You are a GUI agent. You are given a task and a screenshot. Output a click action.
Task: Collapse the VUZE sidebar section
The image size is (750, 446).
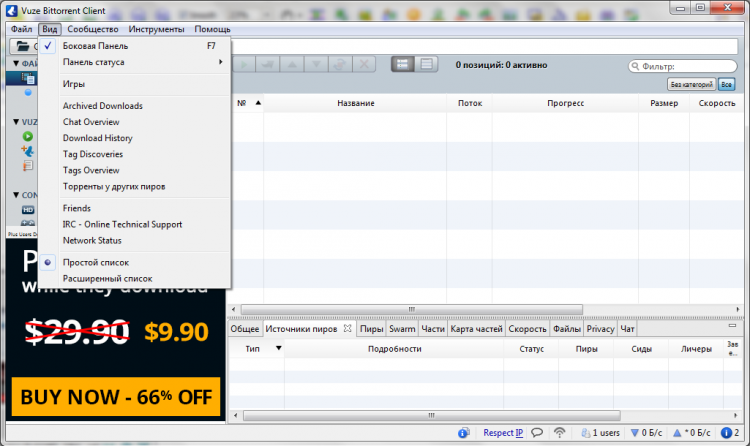16,122
